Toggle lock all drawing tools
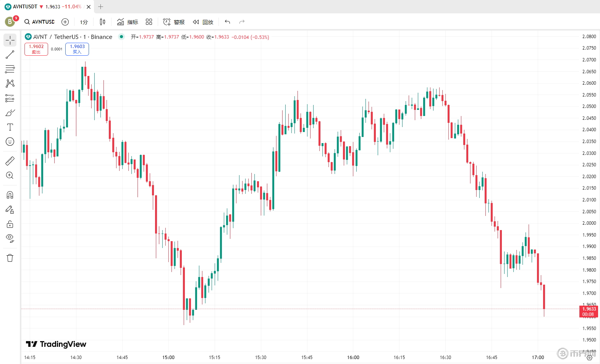600x364 pixels. click(10, 224)
